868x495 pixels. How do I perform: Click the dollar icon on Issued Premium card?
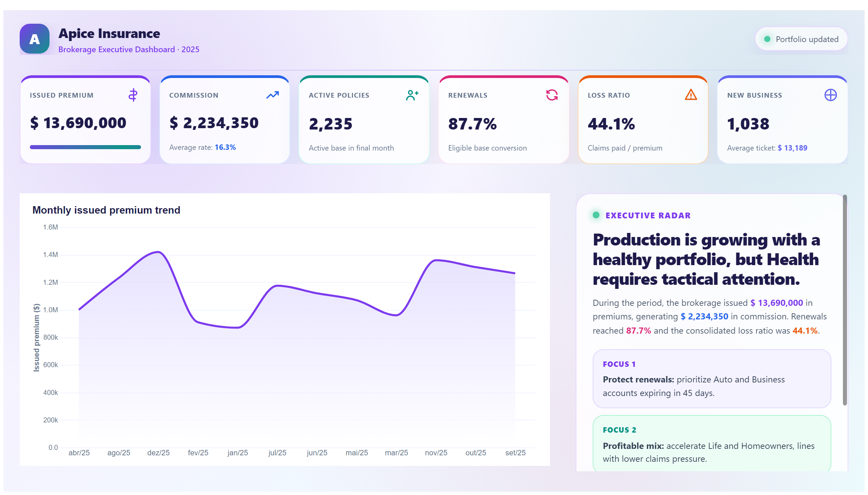point(133,95)
